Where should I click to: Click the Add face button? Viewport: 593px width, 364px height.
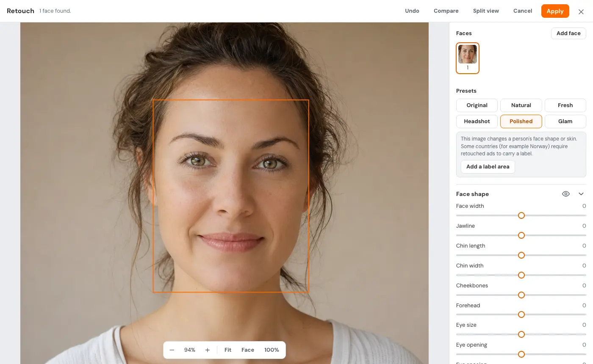point(568,33)
